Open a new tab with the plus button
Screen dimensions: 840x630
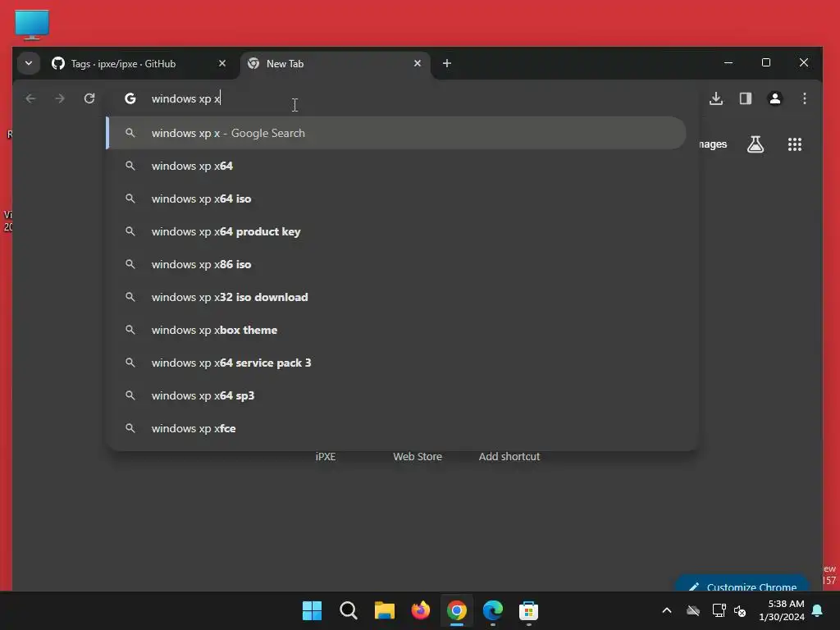click(x=447, y=63)
